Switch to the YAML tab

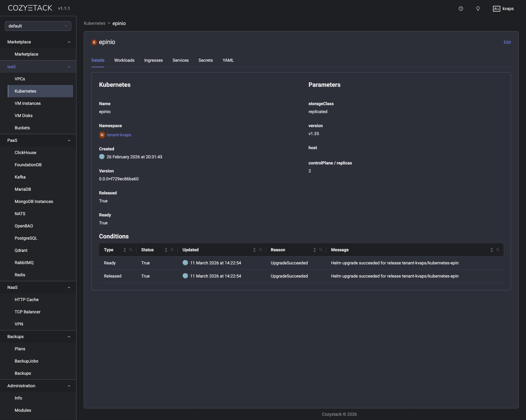tap(228, 60)
